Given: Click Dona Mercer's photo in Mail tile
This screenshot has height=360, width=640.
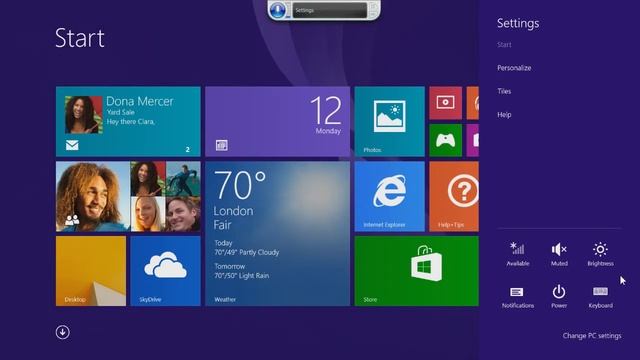Looking at the screenshot, I should (84, 115).
